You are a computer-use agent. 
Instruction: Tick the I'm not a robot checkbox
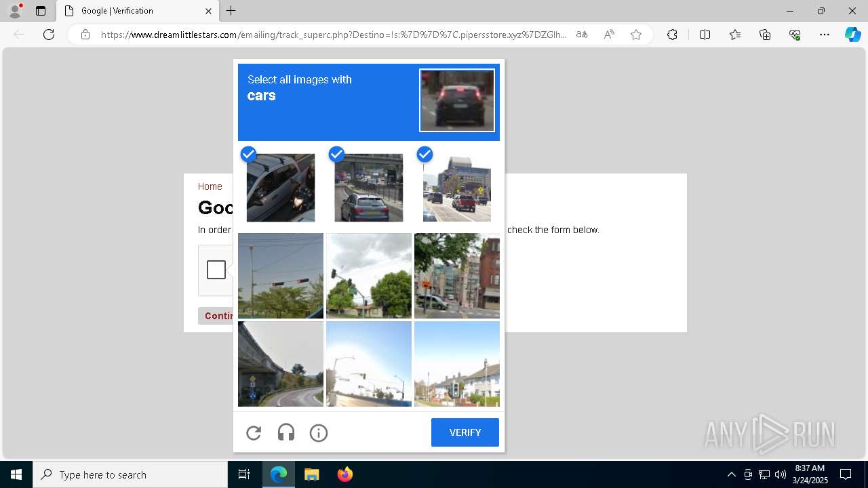pyautogui.click(x=216, y=270)
